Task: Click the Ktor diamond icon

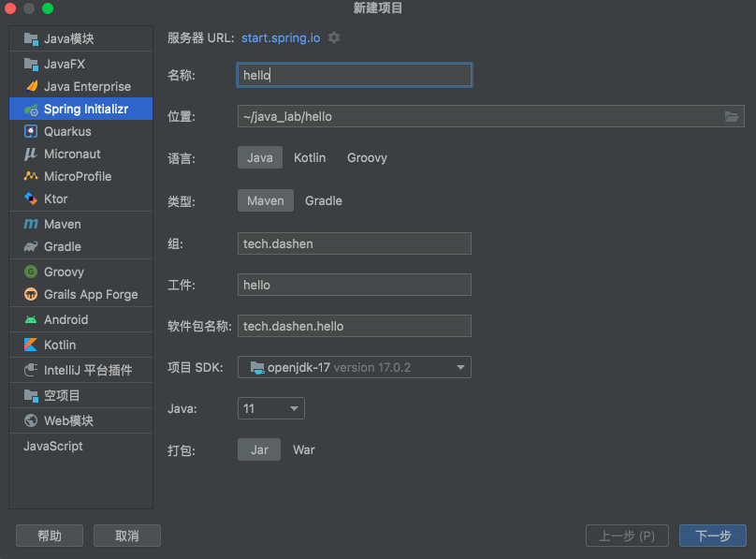Action: click(x=31, y=199)
